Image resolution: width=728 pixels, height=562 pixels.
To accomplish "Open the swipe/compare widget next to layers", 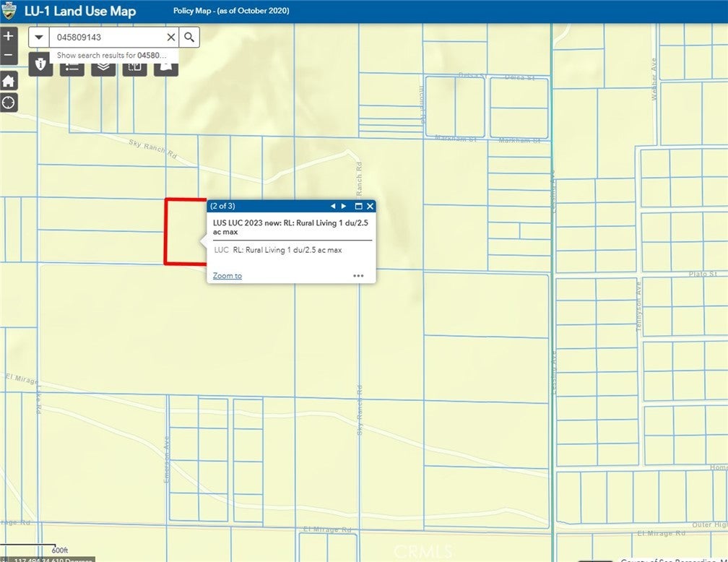I will click(x=134, y=66).
